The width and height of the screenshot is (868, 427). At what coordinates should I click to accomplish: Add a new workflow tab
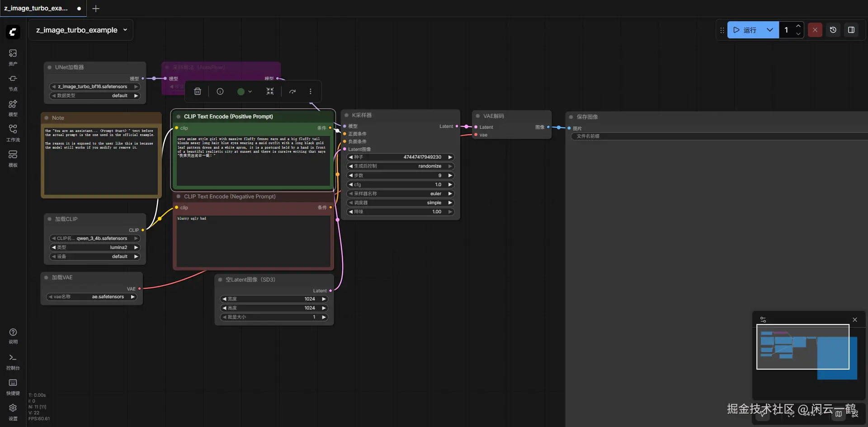point(96,8)
